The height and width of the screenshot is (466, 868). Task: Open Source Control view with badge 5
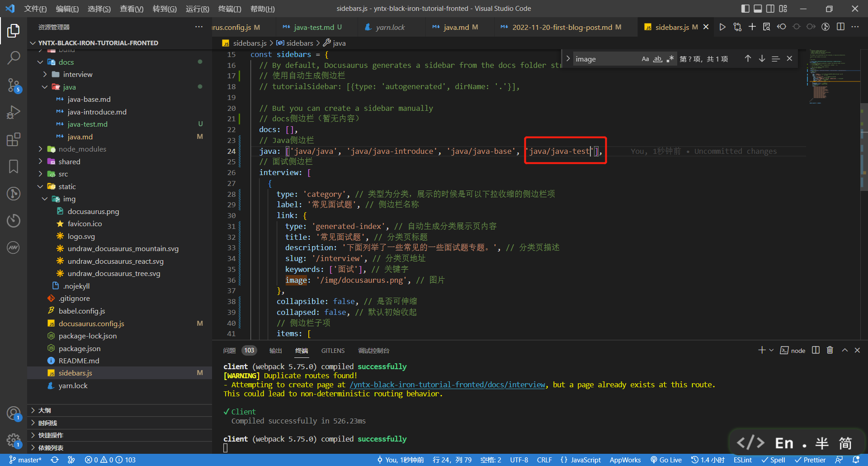14,85
